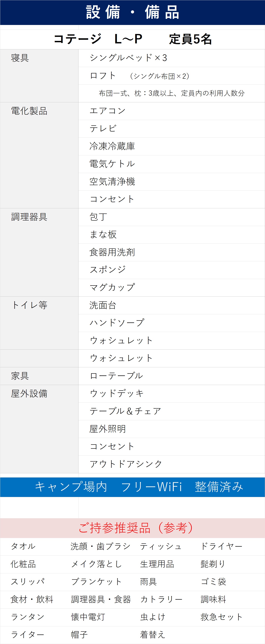The height and width of the screenshot is (644, 265).
Task: Click the 冷凍冷蔵庫 entry
Action: point(112,146)
